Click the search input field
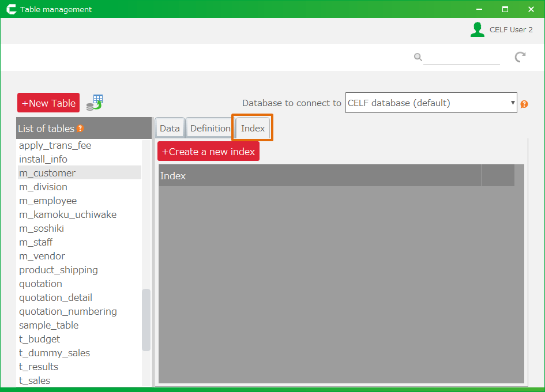This screenshot has height=392, width=545. click(x=461, y=57)
